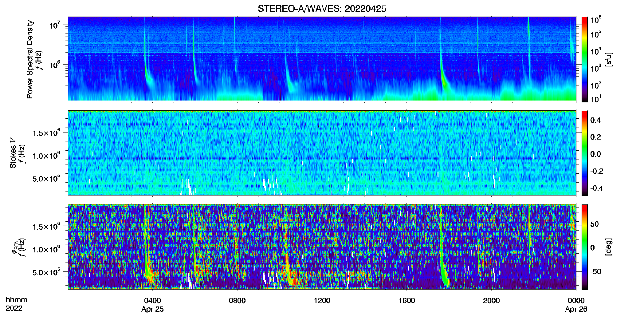The height and width of the screenshot is (332, 644).
Task: Click the [sfu] colorbar unit label
Action: [x=609, y=60]
